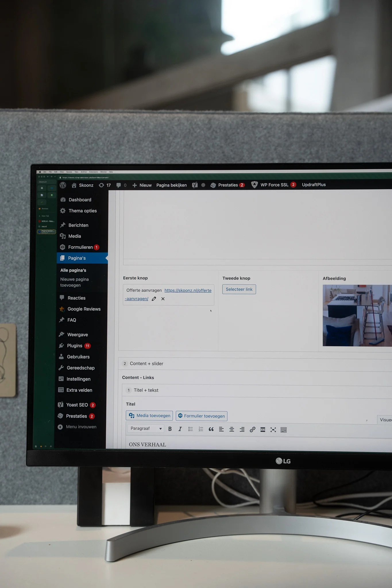Insert a bulleted list
392x588 pixels.
(190, 429)
